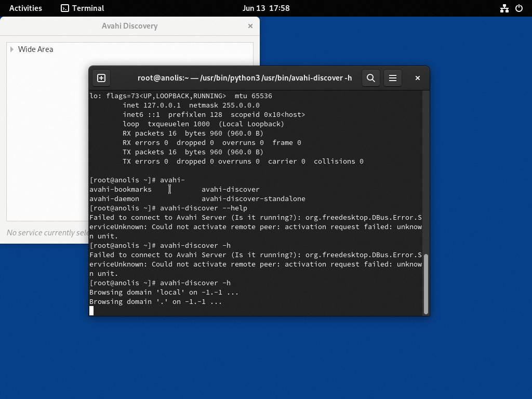This screenshot has height=399, width=532.
Task: Search in terminal output
Action: click(x=371, y=78)
